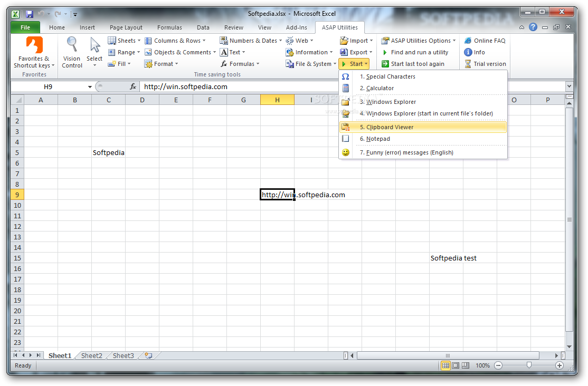Click the Zoom In plus button
588x386 pixels.
[x=559, y=365]
